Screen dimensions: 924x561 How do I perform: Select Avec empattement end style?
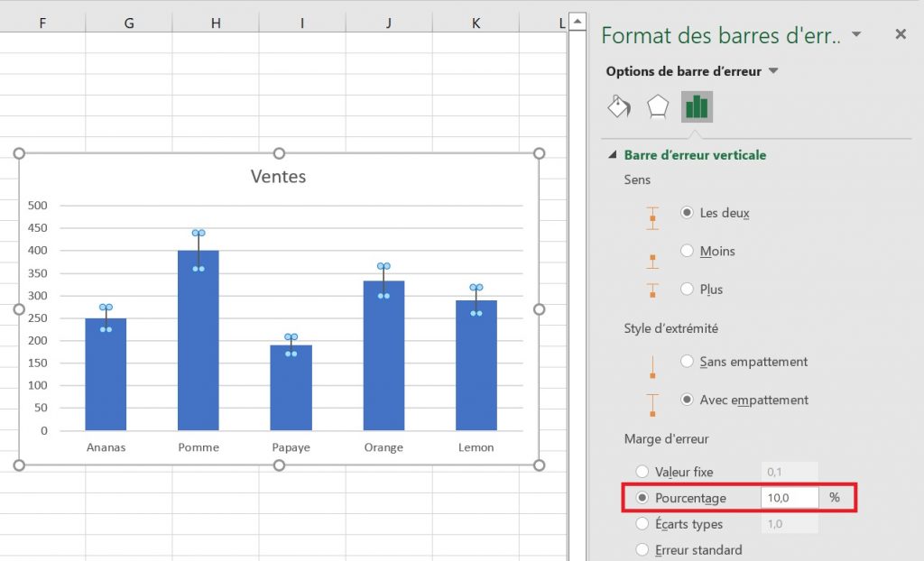click(x=687, y=400)
